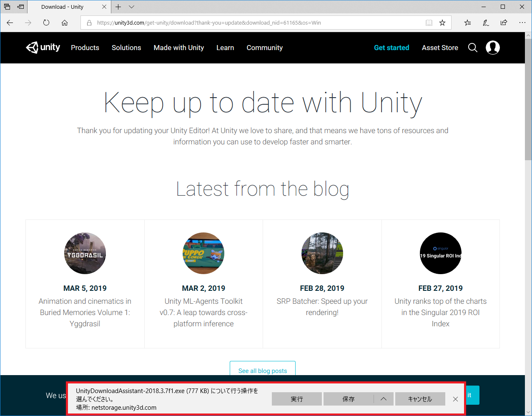
Task: Run the download with 実行 button
Action: tap(297, 399)
